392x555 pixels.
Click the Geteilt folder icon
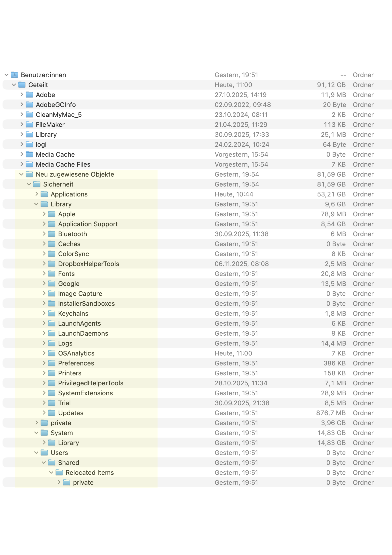[x=22, y=85]
